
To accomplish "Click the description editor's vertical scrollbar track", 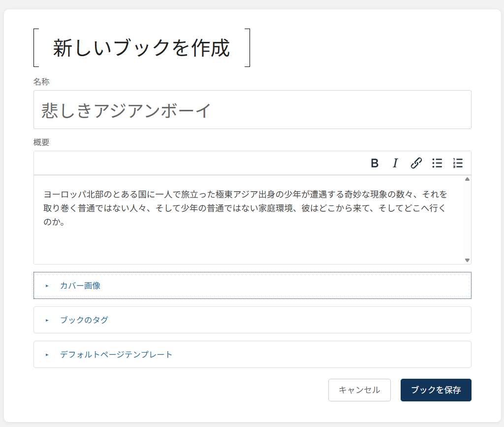I will point(467,219).
